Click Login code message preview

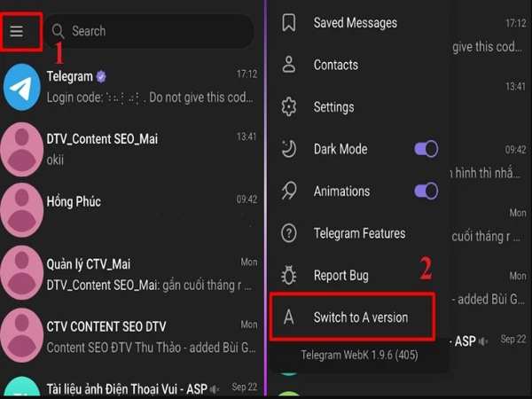click(150, 98)
